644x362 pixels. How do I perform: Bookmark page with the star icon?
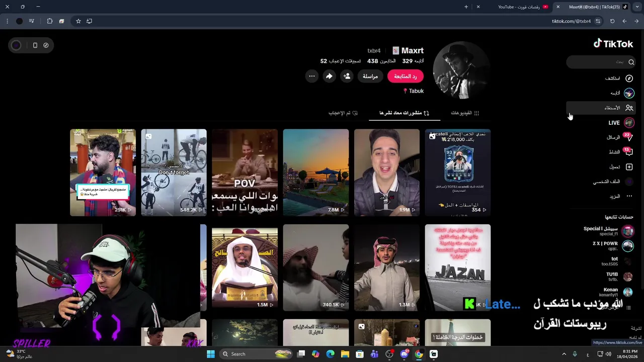click(x=78, y=21)
